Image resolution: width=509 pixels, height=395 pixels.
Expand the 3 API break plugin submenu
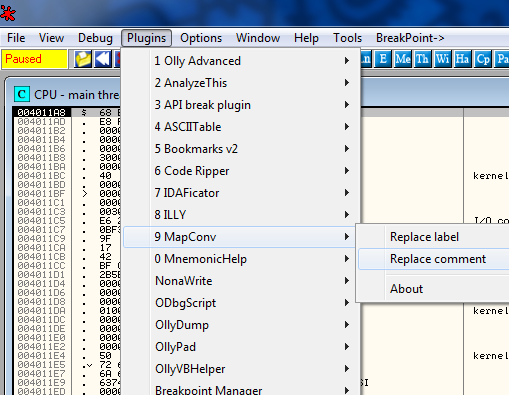coord(239,105)
